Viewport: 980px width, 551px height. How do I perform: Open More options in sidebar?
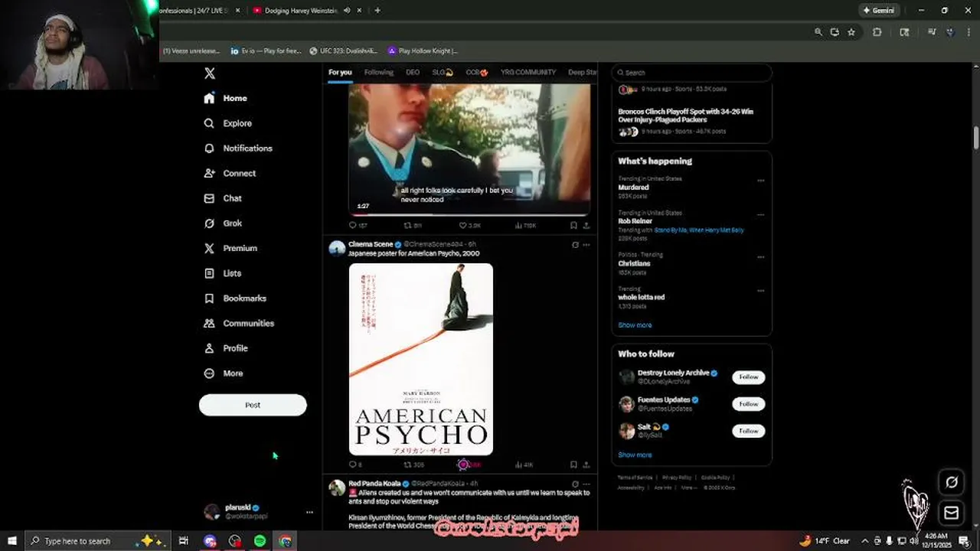pos(224,373)
